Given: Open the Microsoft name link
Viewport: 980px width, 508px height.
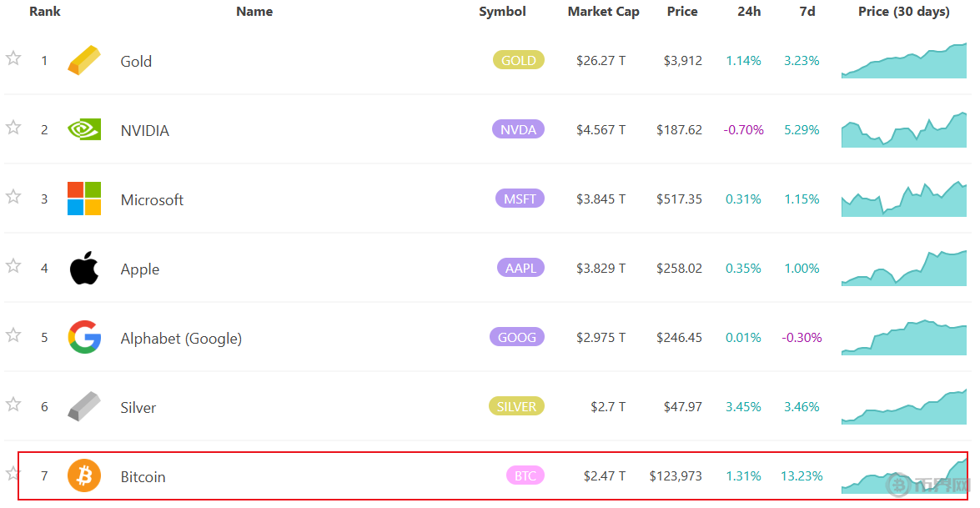Looking at the screenshot, I should coord(152,200).
